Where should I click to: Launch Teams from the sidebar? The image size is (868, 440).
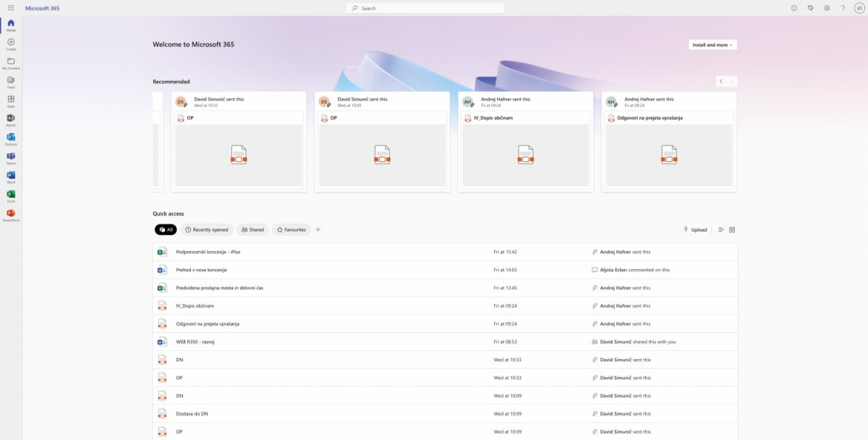[11, 158]
